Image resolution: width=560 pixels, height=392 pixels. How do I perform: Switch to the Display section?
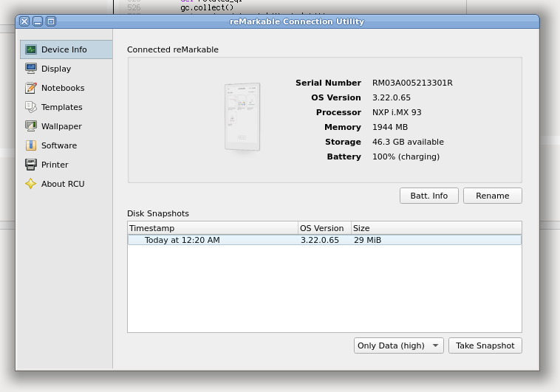click(x=66, y=69)
